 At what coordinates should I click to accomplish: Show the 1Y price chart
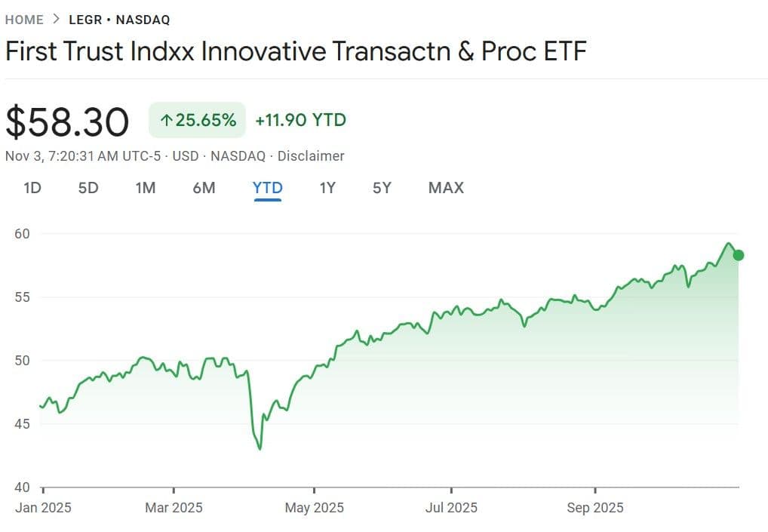coord(327,188)
